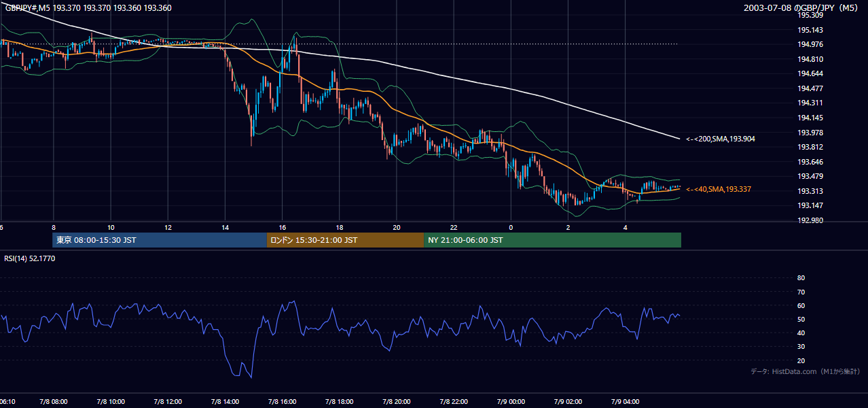Click the 7/8 14:00 time axis label

tap(225, 402)
